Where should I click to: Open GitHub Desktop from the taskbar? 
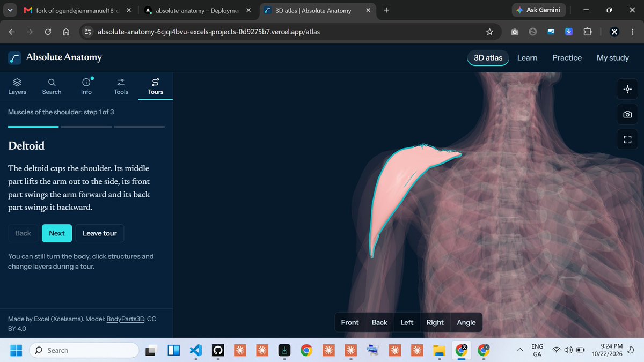click(x=218, y=350)
